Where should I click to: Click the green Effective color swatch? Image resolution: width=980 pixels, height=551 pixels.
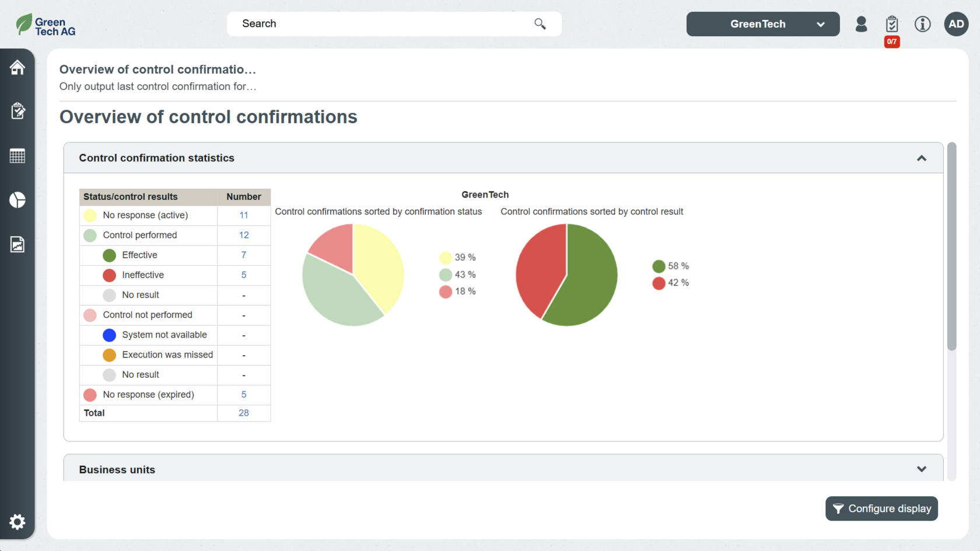109,255
